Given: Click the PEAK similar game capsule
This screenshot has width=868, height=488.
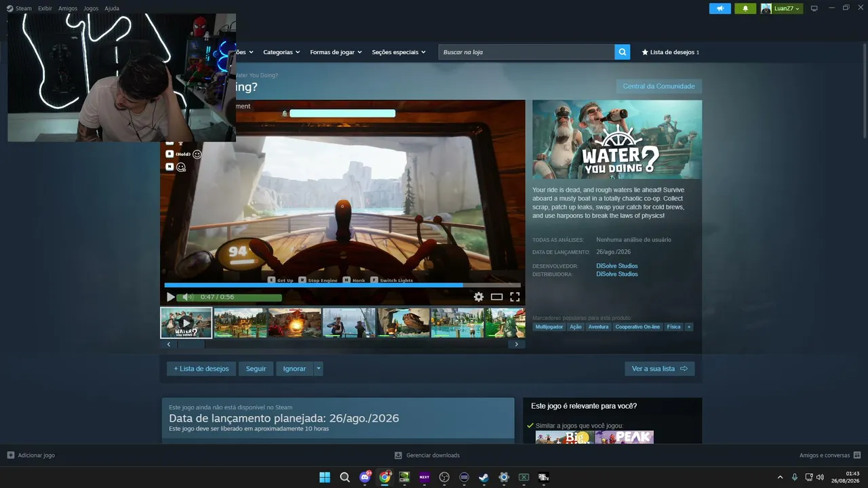Looking at the screenshot, I should pos(625,437).
